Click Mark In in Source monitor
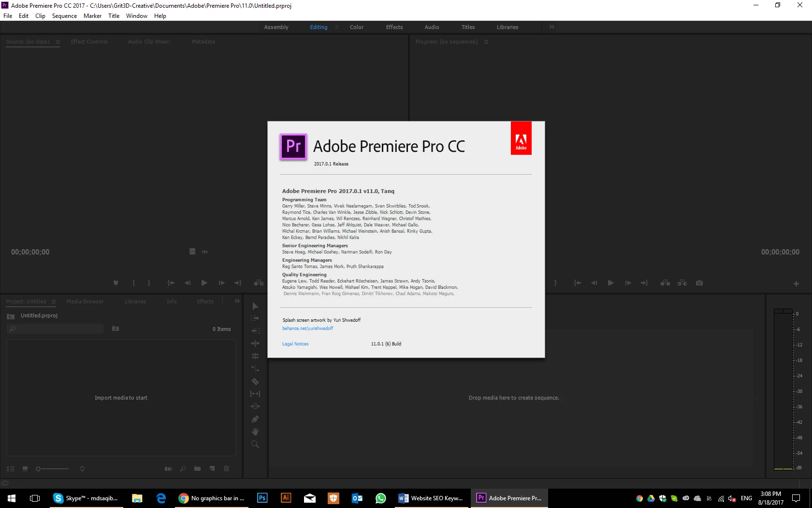 (x=133, y=283)
